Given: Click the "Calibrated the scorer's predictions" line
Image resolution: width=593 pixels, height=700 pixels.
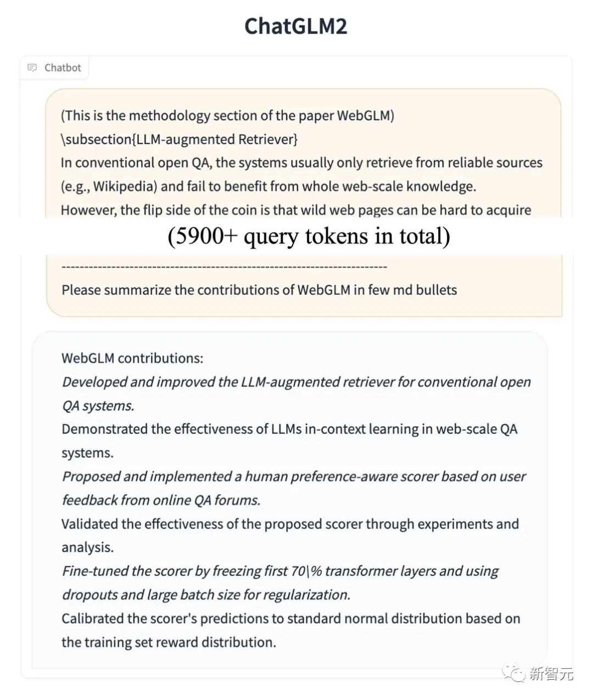Looking at the screenshot, I should [291, 618].
